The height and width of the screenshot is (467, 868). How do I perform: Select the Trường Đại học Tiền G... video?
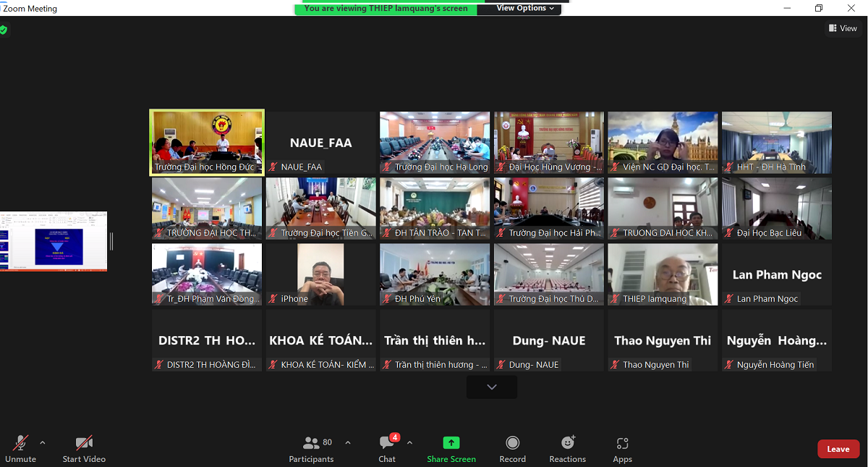(x=321, y=209)
